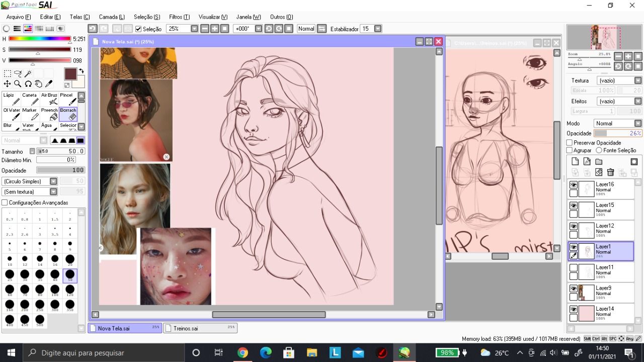Create a new layer folder
644x362 pixels.
click(599, 162)
